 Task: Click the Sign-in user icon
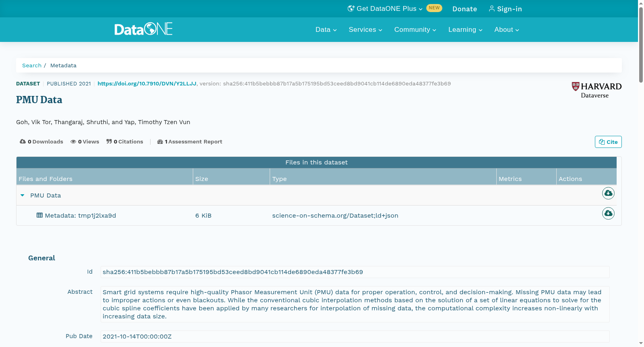(x=492, y=8)
